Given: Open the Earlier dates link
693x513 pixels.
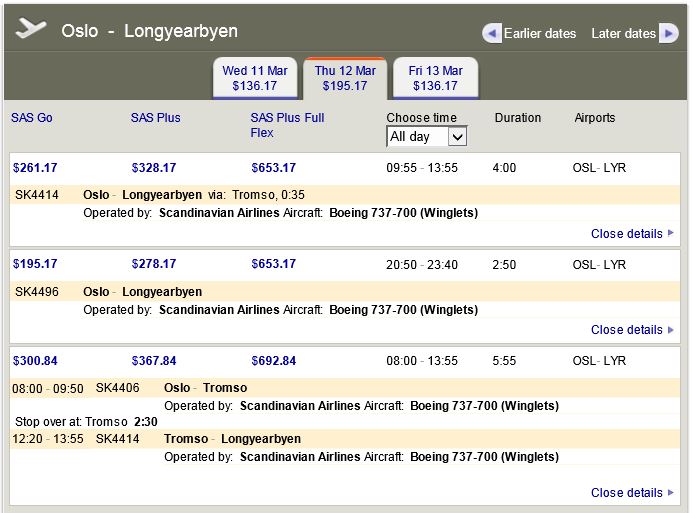Looking at the screenshot, I should coord(540,34).
